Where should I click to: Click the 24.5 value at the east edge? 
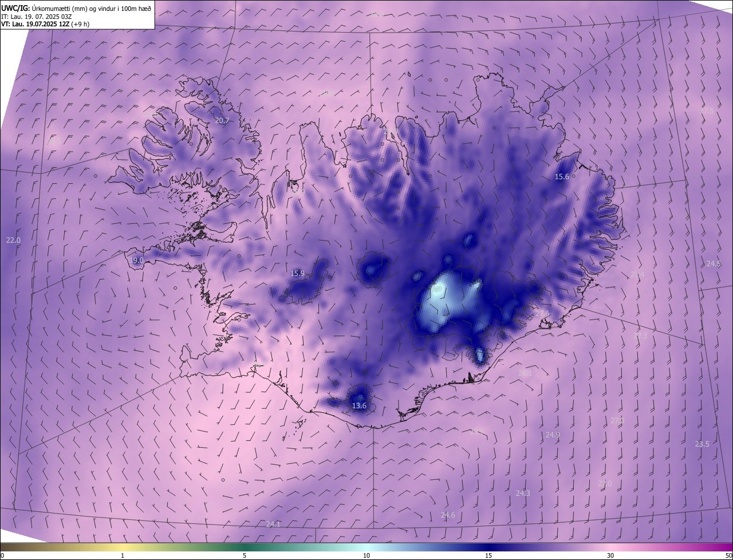pyautogui.click(x=714, y=264)
